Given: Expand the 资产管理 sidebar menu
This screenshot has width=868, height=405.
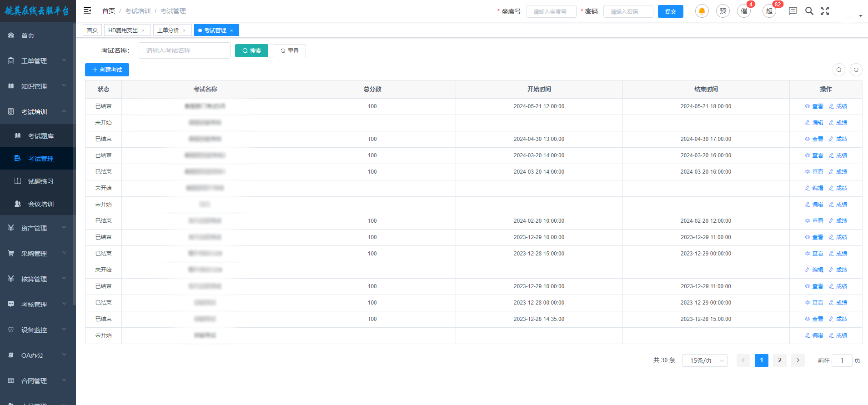Looking at the screenshot, I should (38, 228).
